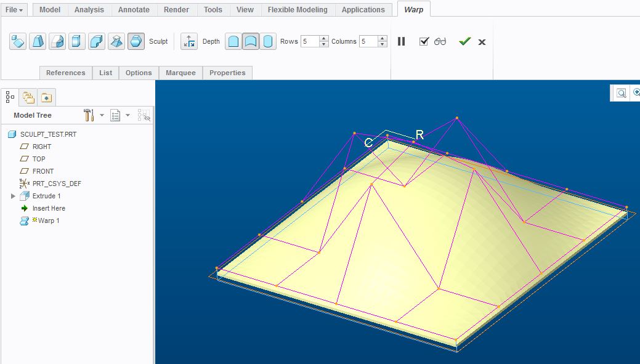Accept the warp with green checkmark

[x=464, y=41]
